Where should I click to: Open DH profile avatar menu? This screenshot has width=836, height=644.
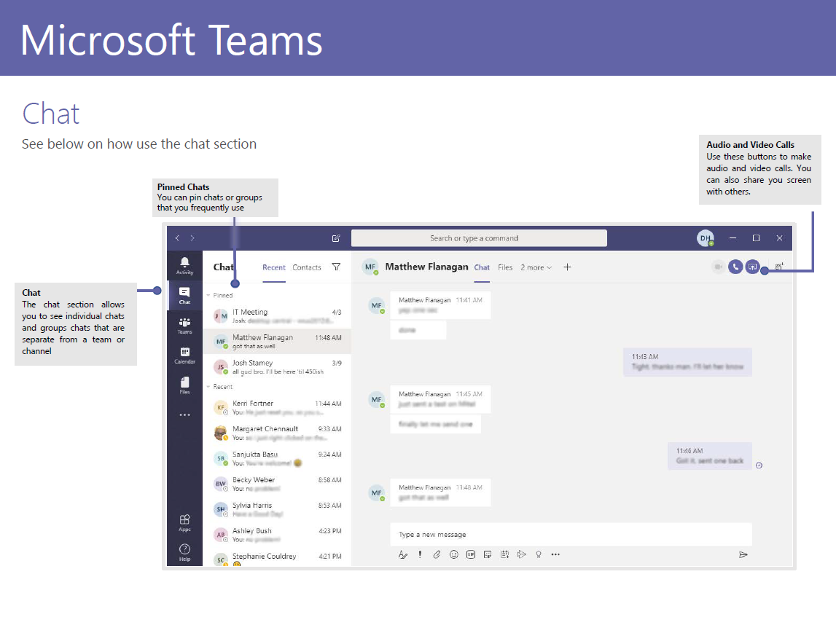(706, 238)
